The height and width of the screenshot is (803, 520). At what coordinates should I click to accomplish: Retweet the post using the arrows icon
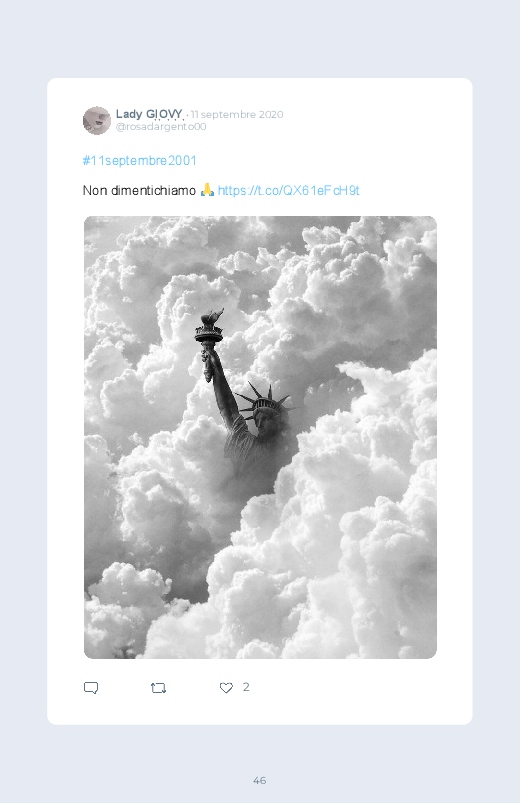pyautogui.click(x=158, y=688)
